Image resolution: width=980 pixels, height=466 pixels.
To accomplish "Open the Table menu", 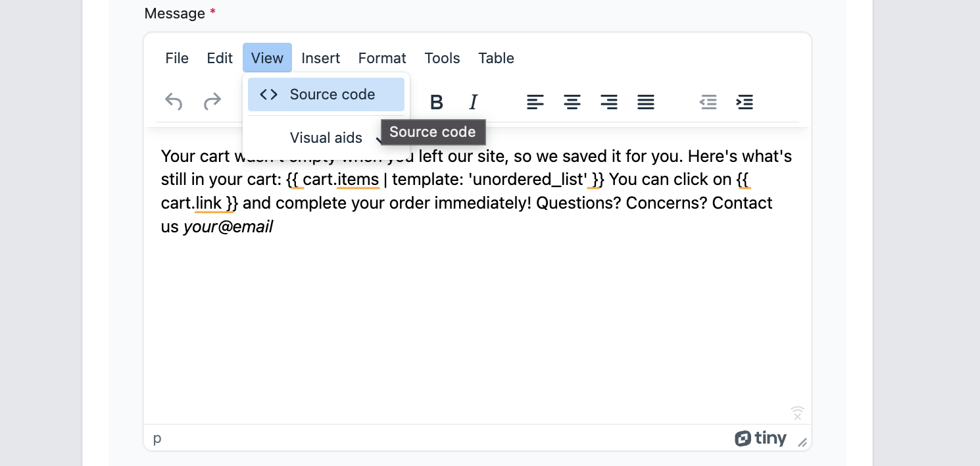I will point(496,58).
